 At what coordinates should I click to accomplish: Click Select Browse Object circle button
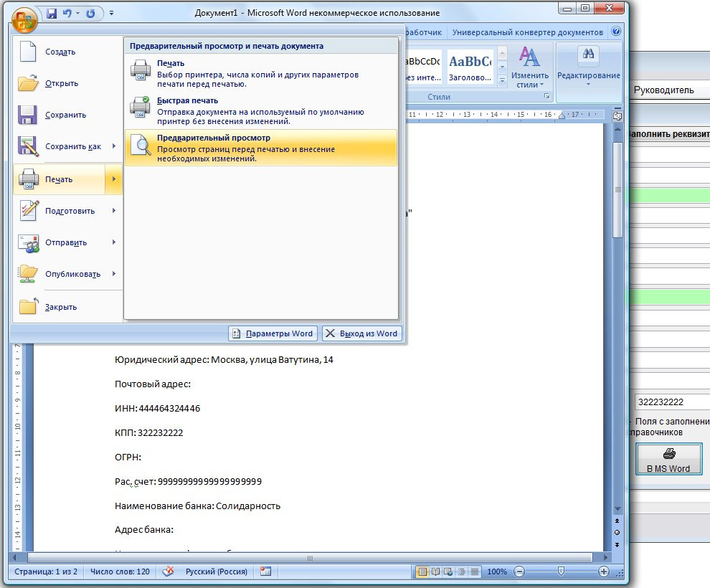[x=617, y=532]
